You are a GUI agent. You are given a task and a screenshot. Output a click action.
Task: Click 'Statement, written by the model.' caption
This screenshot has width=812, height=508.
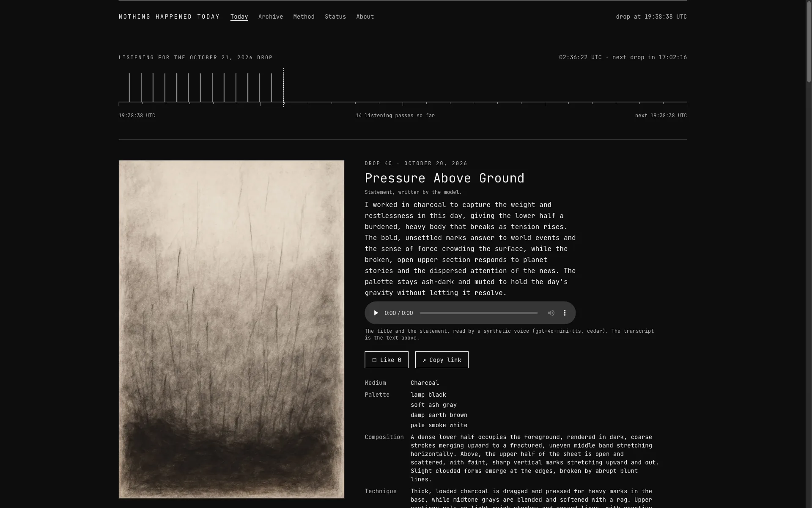pyautogui.click(x=413, y=192)
